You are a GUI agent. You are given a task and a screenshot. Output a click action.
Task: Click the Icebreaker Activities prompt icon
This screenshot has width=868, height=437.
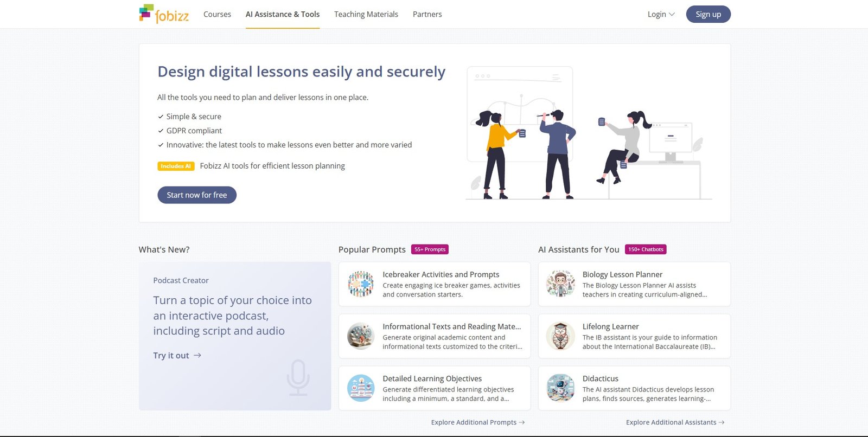[x=361, y=284]
